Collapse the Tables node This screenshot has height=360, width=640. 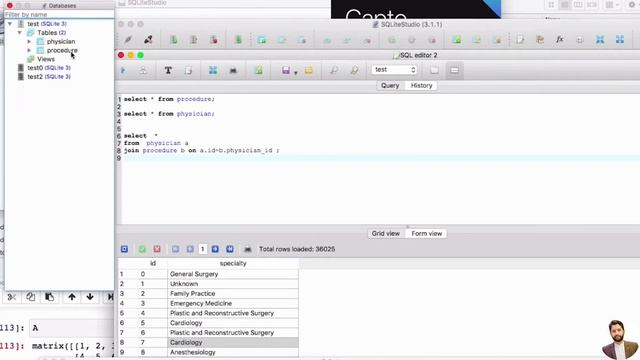coord(19,33)
